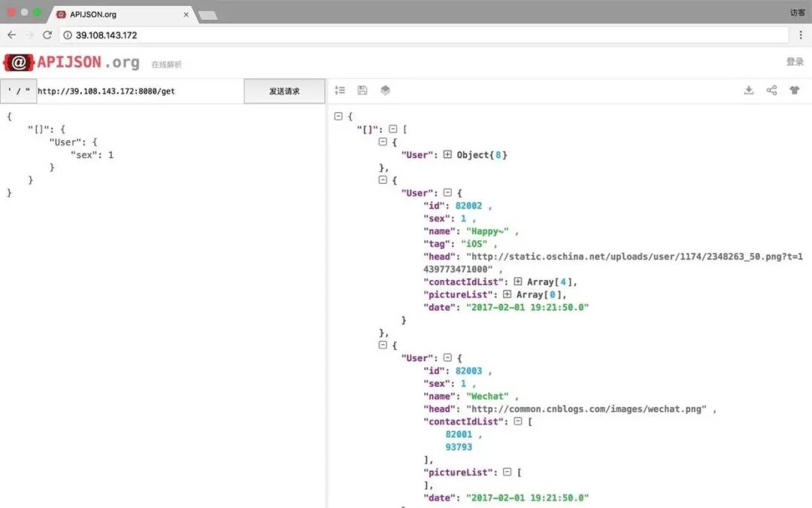The image size is (812, 508).
Task: Click the request JSON editor on "sex": 1
Action: click(x=92, y=154)
